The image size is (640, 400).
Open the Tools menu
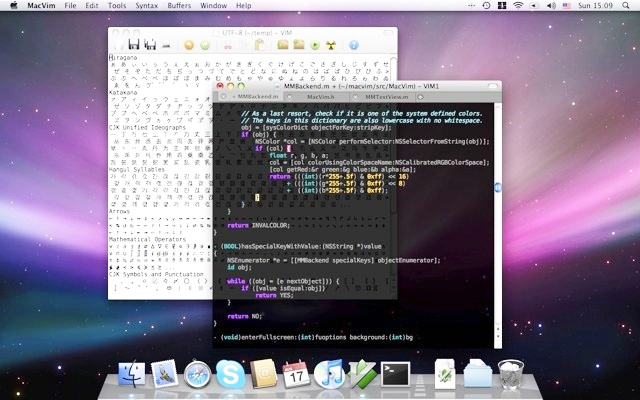117,6
